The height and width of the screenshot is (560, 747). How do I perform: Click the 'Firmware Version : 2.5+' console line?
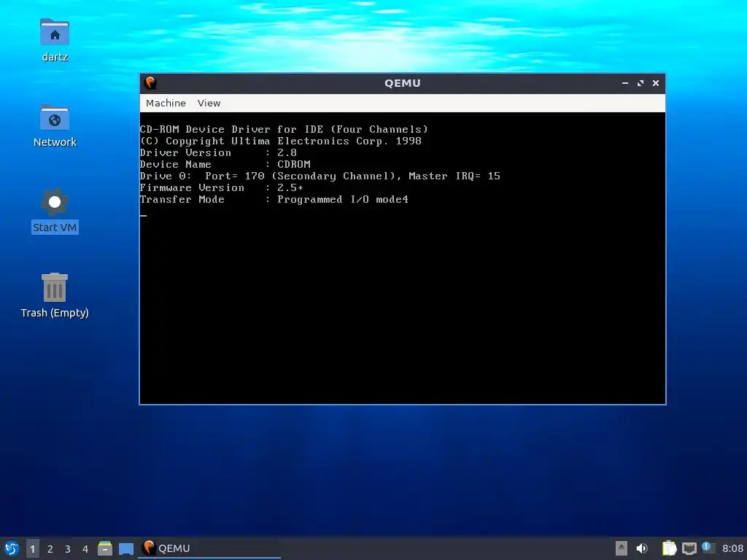(x=222, y=187)
